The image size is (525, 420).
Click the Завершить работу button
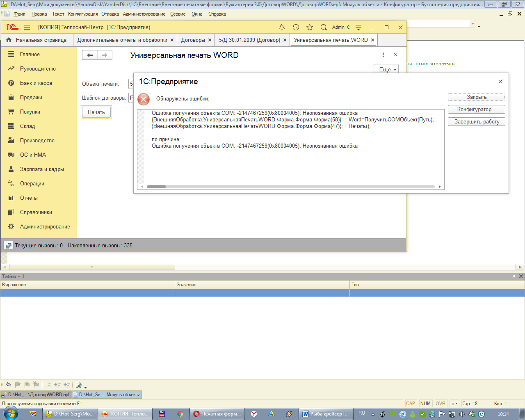click(477, 122)
